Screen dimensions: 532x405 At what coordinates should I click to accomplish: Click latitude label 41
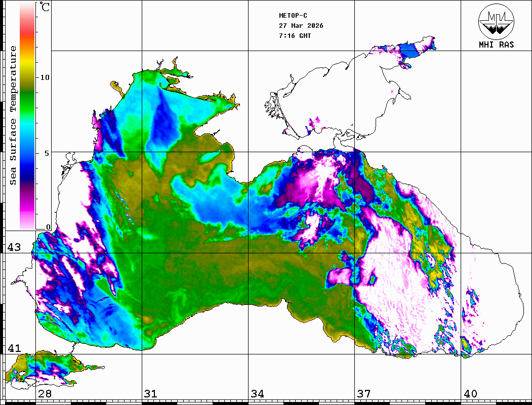[14, 348]
